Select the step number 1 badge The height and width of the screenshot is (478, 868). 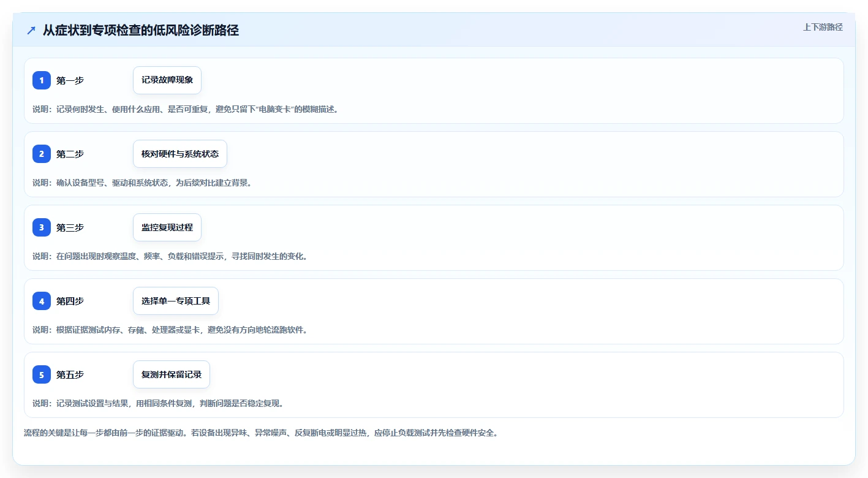point(42,80)
